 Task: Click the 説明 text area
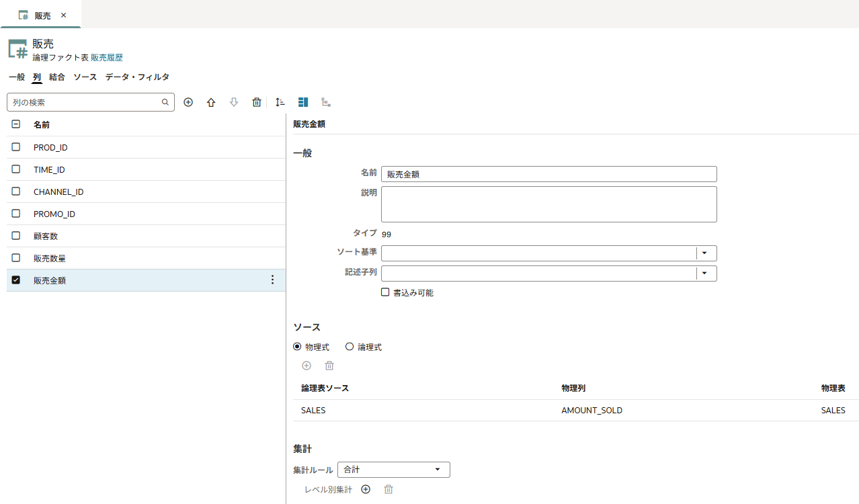coord(549,204)
